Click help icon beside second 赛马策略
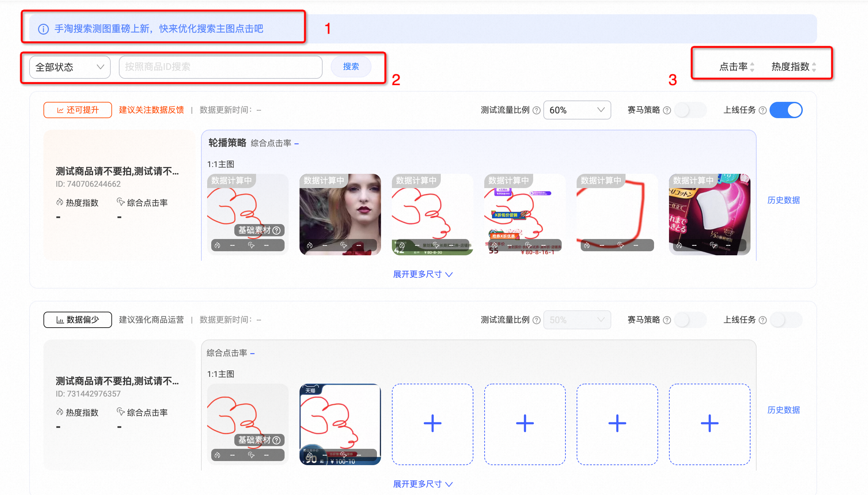 point(667,320)
